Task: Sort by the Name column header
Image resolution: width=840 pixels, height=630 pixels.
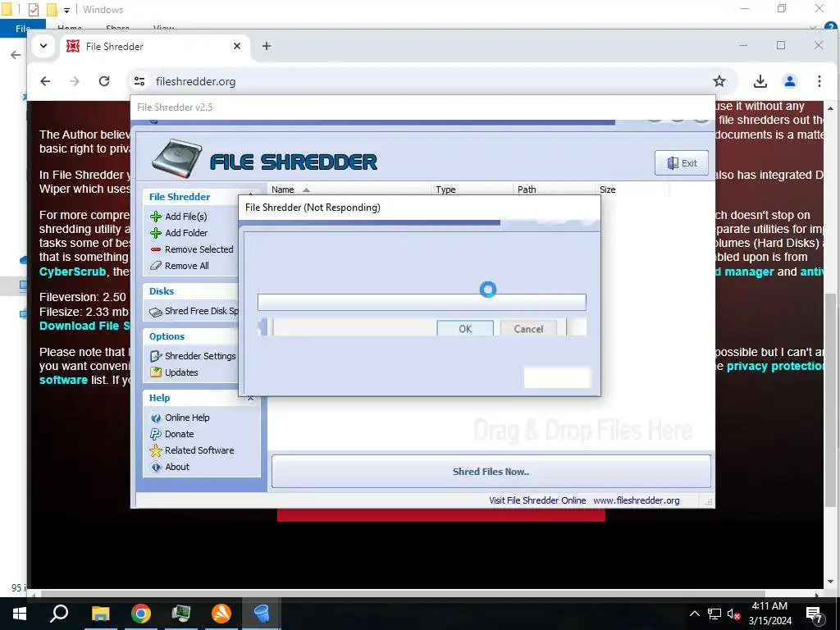Action: point(348,189)
